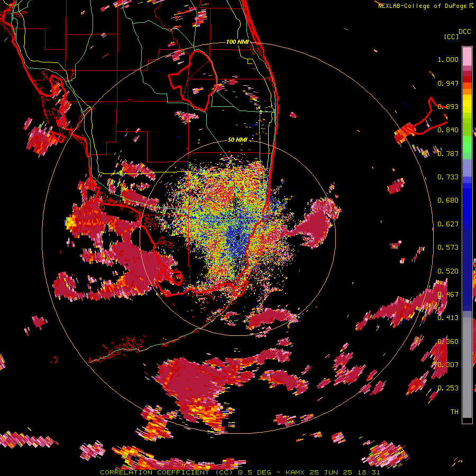This screenshot has height=476, width=476.
Task: Click the 0.520 scale value
Action: coord(448,271)
